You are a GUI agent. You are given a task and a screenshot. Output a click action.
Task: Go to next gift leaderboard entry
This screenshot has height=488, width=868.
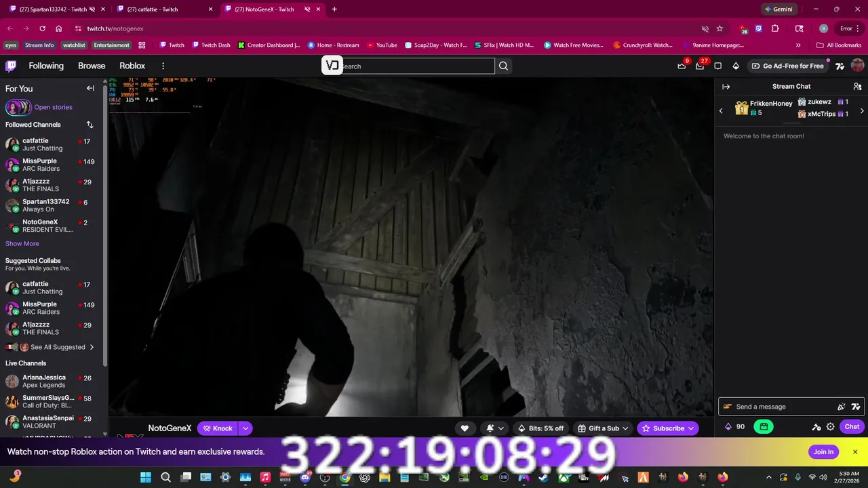pyautogui.click(x=862, y=110)
